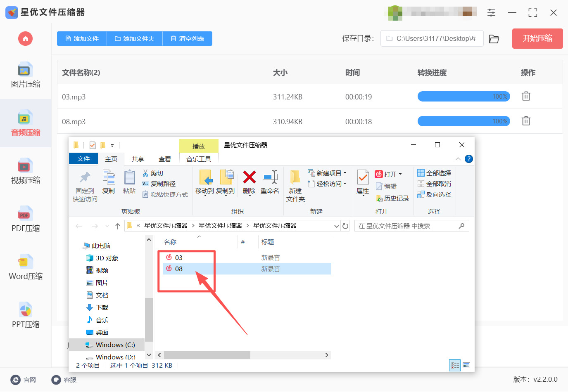Go up one folder level in Explorer
568x392 pixels.
pyautogui.click(x=118, y=226)
